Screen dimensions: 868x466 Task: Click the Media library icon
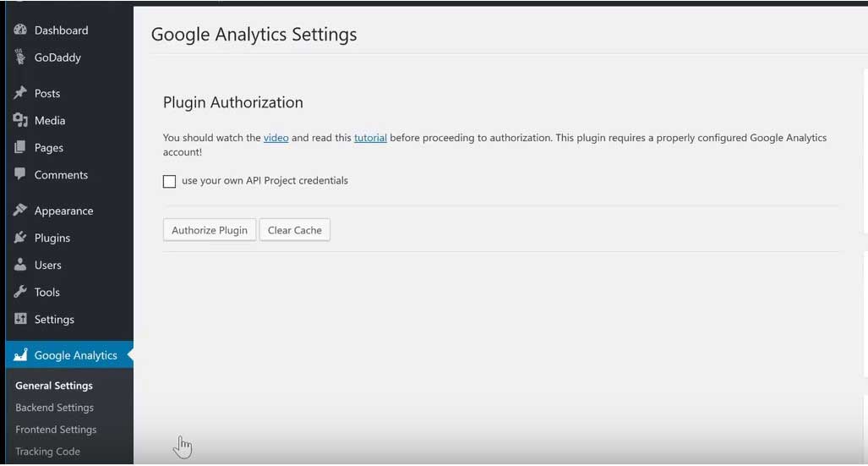point(20,120)
